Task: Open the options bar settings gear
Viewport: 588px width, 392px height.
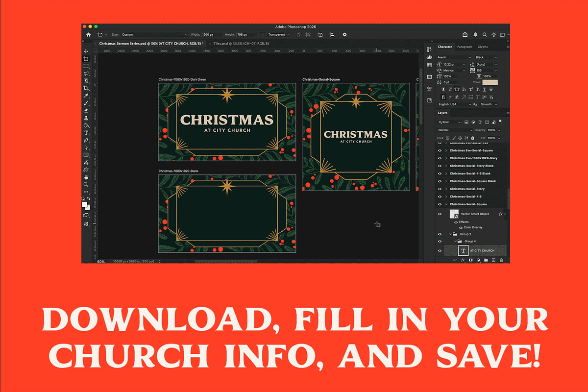Action: (345, 35)
